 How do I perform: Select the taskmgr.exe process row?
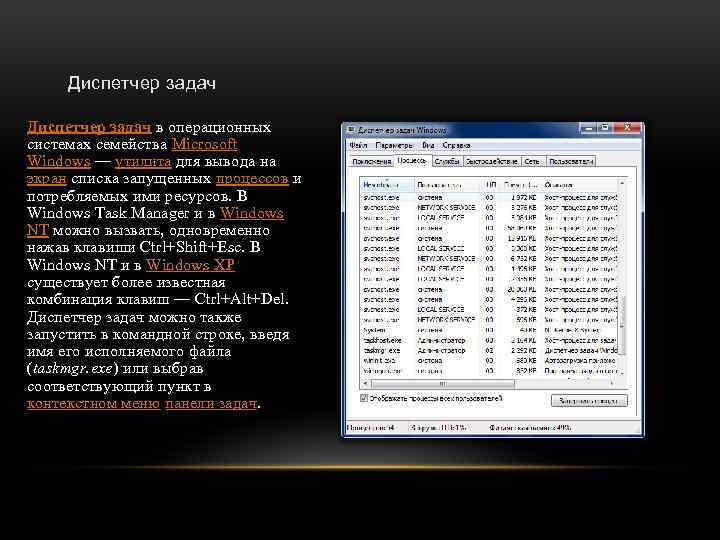pos(489,350)
